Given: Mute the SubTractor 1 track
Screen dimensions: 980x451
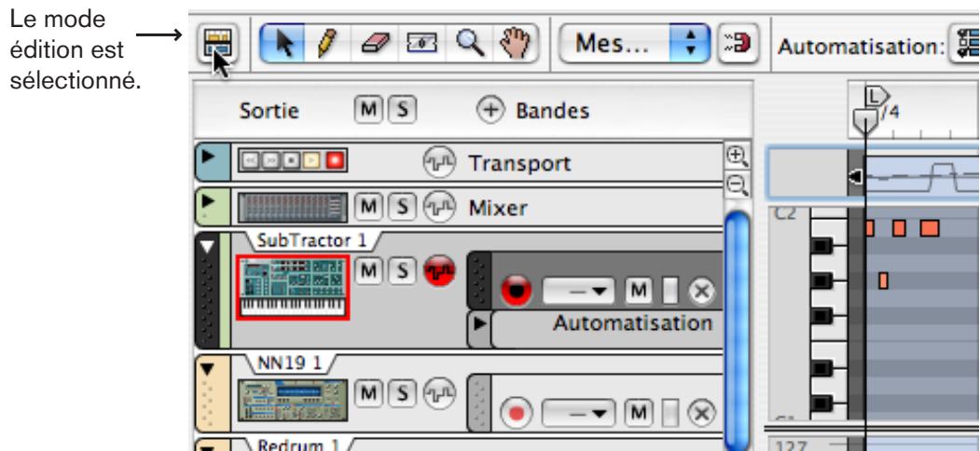Looking at the screenshot, I should [x=369, y=270].
